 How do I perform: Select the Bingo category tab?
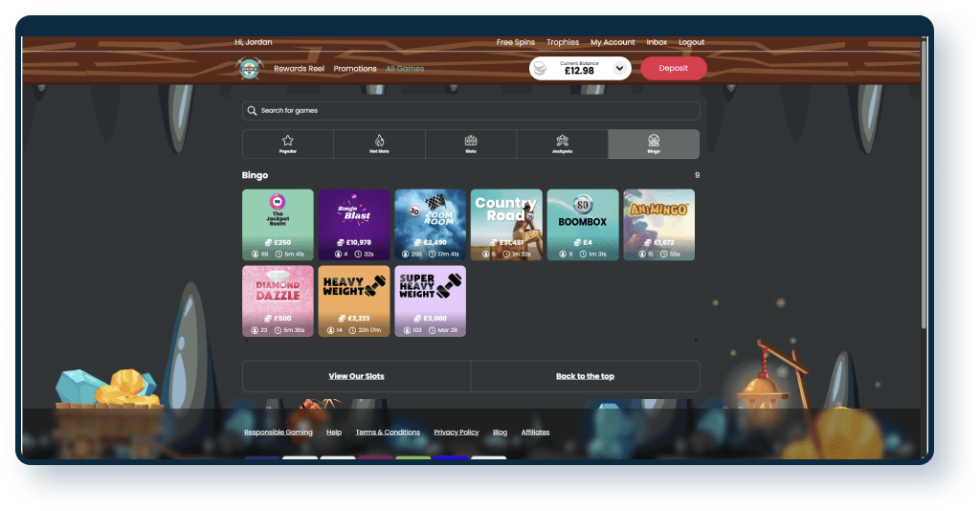coord(654,144)
